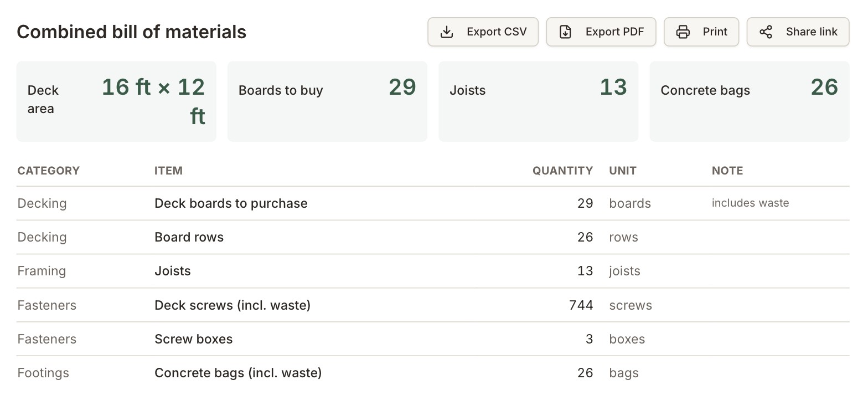Click the "Footings" category cell
Viewport: 868px width, 395px height.
coord(43,373)
